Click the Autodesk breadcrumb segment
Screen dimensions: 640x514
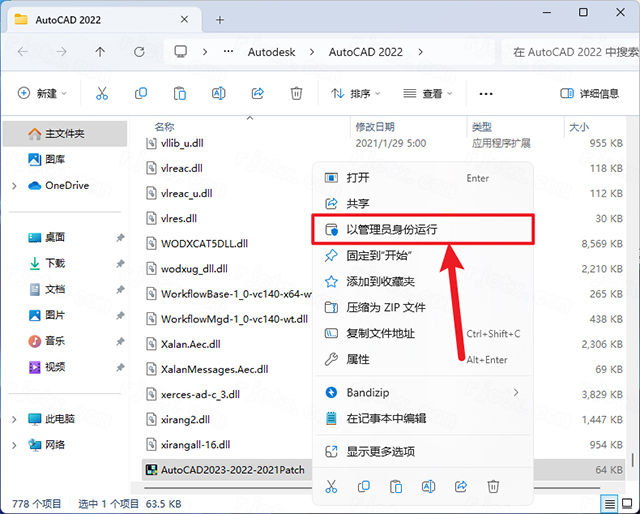(x=272, y=52)
